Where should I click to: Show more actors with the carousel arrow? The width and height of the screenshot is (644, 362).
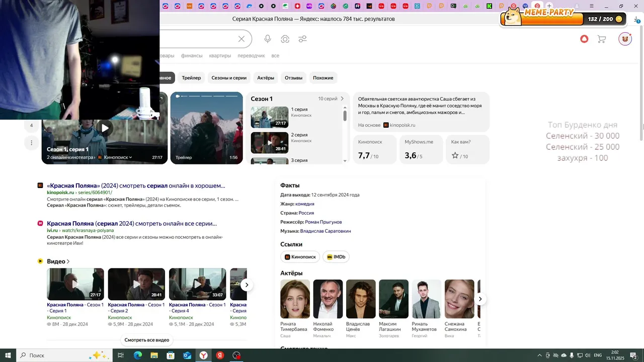480,299
